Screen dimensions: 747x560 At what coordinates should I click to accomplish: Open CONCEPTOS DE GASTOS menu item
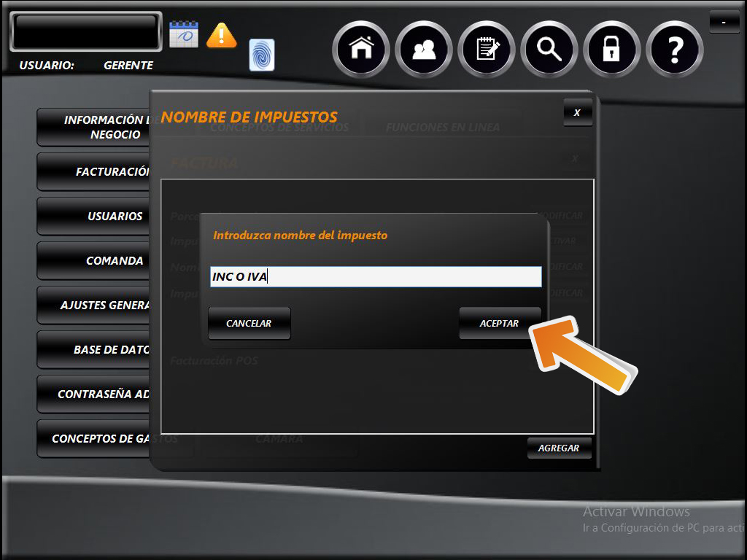93,439
